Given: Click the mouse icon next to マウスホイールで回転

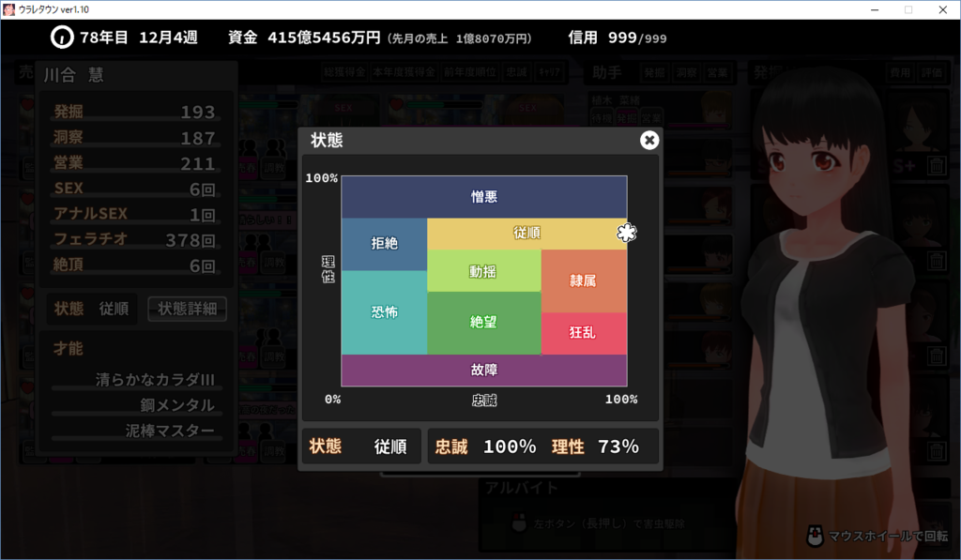Looking at the screenshot, I should tap(815, 536).
